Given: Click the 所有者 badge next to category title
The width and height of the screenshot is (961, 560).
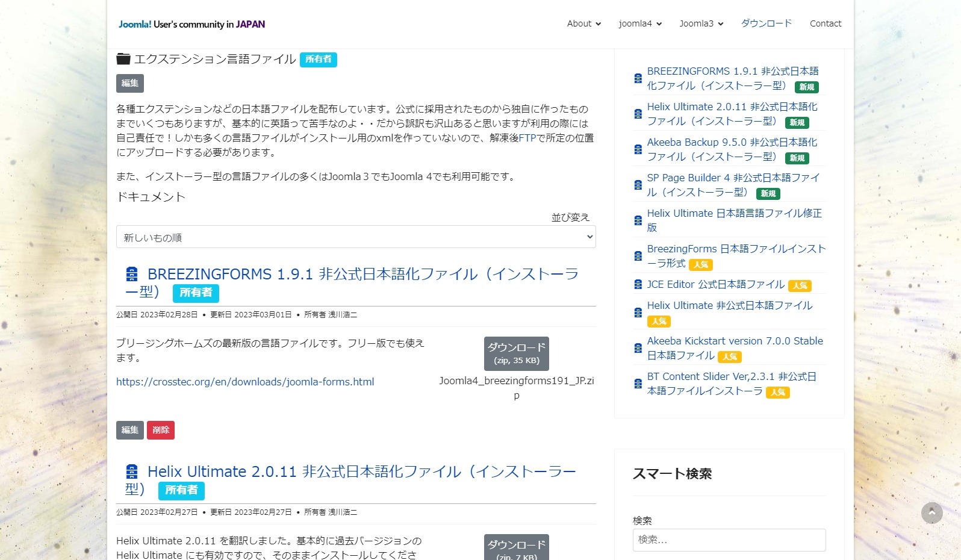Looking at the screenshot, I should [x=319, y=59].
